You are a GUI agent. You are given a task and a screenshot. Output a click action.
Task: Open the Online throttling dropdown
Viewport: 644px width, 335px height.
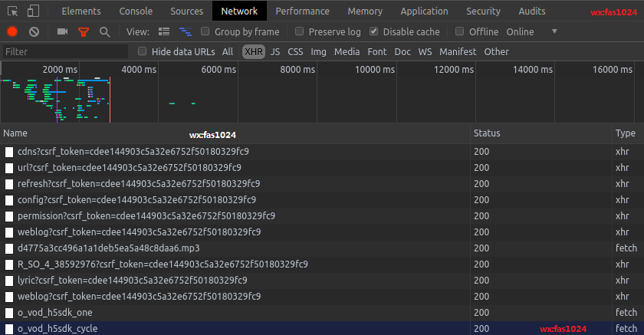[532, 31]
